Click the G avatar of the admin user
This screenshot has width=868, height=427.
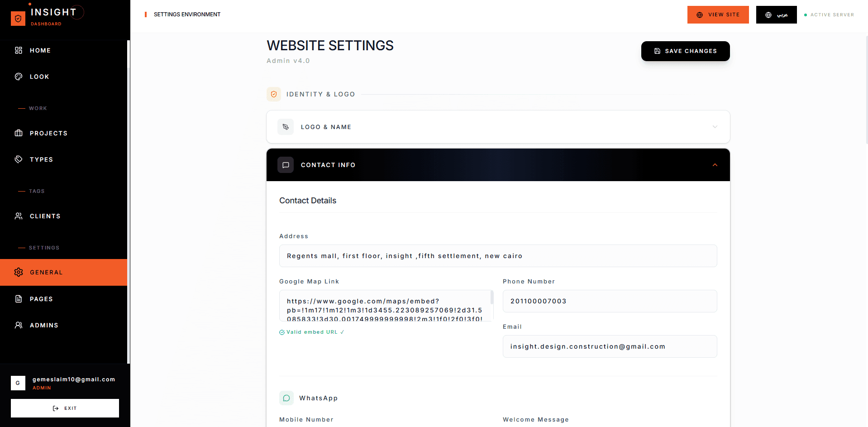(18, 383)
